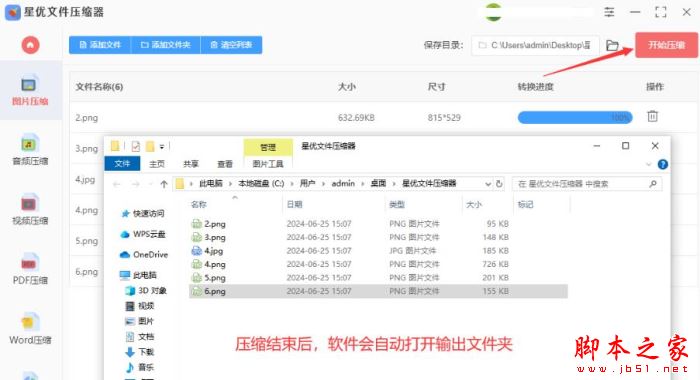This screenshot has width=700, height=380.
Task: Open 文件 tab in Explorer ribbon
Action: 122,164
